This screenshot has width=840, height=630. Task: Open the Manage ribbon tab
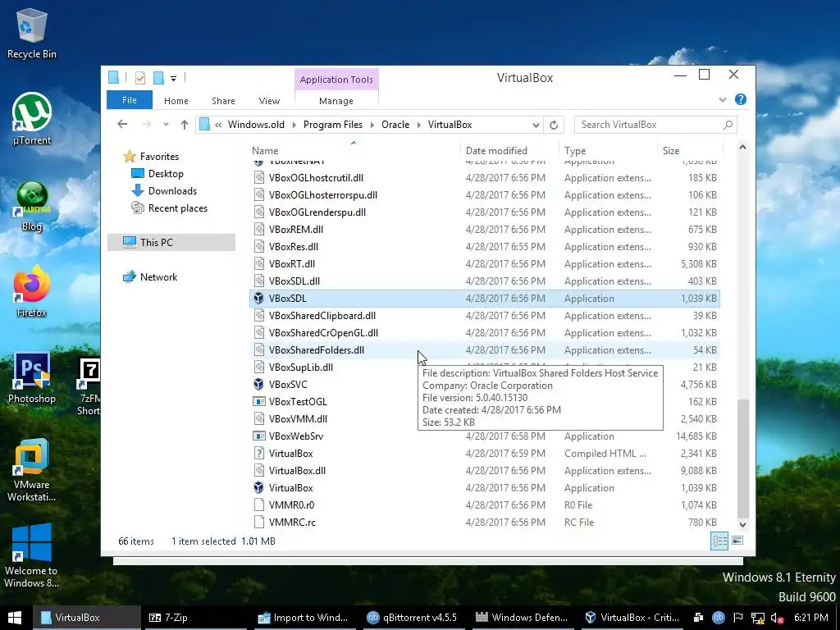(x=336, y=101)
